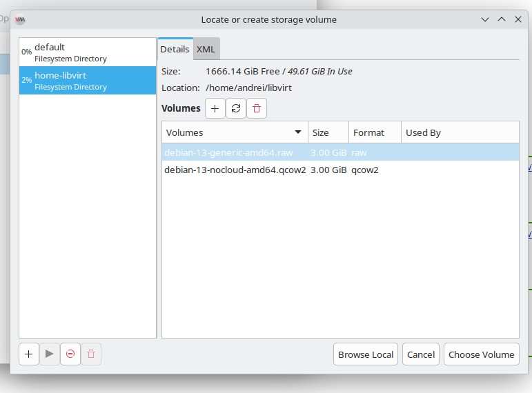Confirm with Choose Volume button
This screenshot has width=532, height=393.
[481, 354]
